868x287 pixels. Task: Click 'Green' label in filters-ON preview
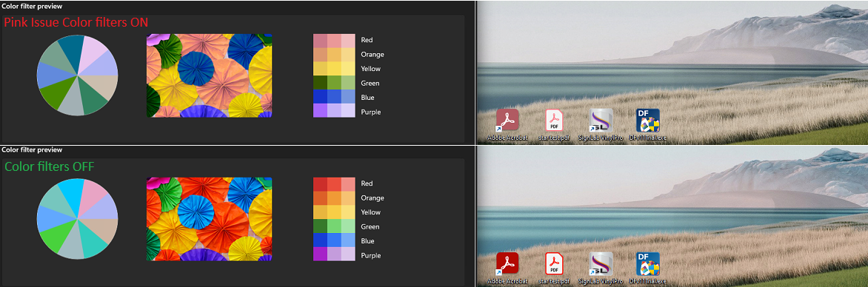(x=370, y=83)
